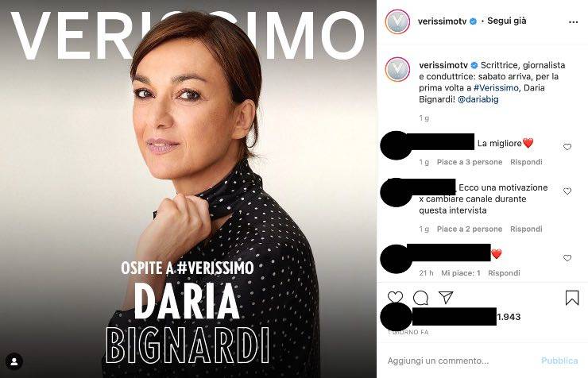Click the "Segui già" following button

point(507,21)
